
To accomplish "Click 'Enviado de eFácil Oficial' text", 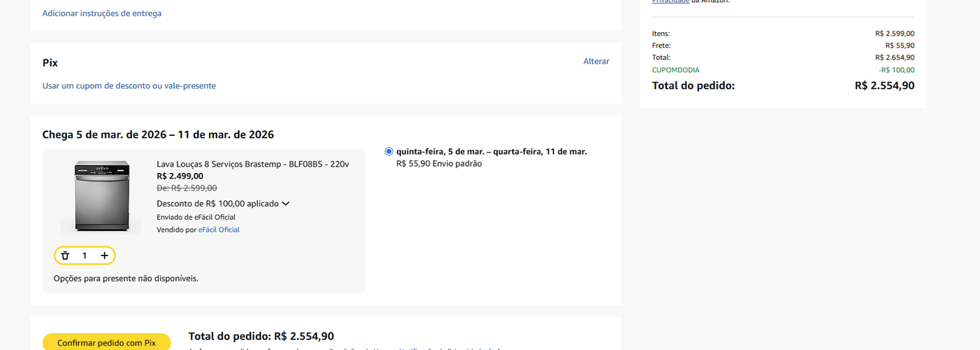I will [196, 217].
